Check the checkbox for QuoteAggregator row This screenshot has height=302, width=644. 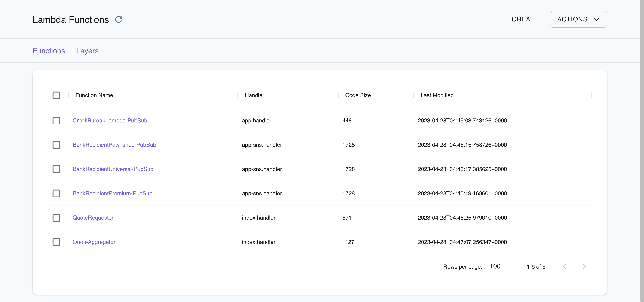click(x=57, y=242)
